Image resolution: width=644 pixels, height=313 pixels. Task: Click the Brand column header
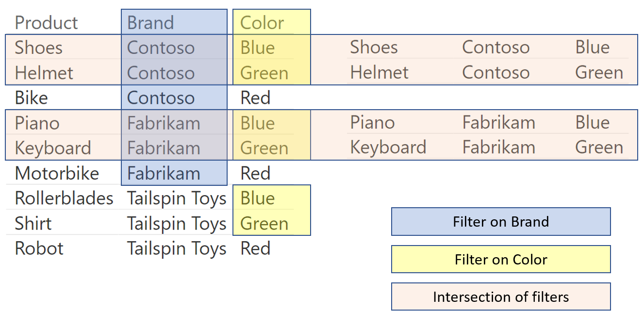click(150, 23)
